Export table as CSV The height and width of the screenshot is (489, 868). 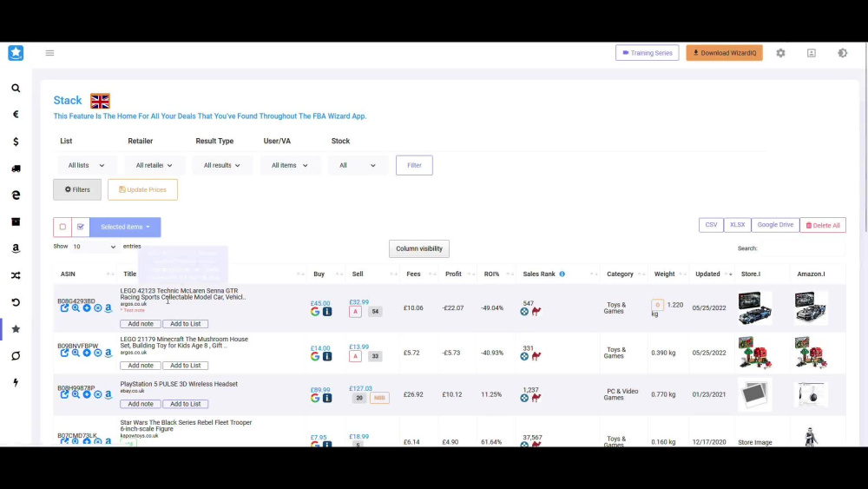coord(711,225)
